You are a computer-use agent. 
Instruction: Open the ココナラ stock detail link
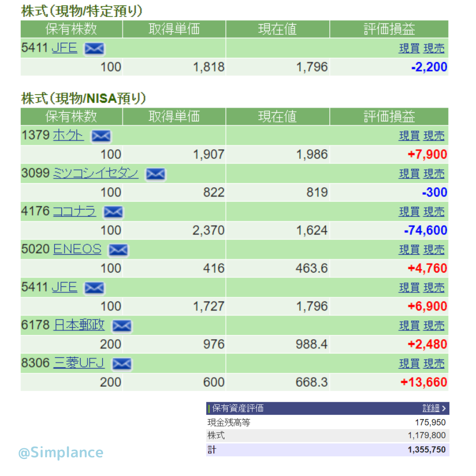click(74, 211)
